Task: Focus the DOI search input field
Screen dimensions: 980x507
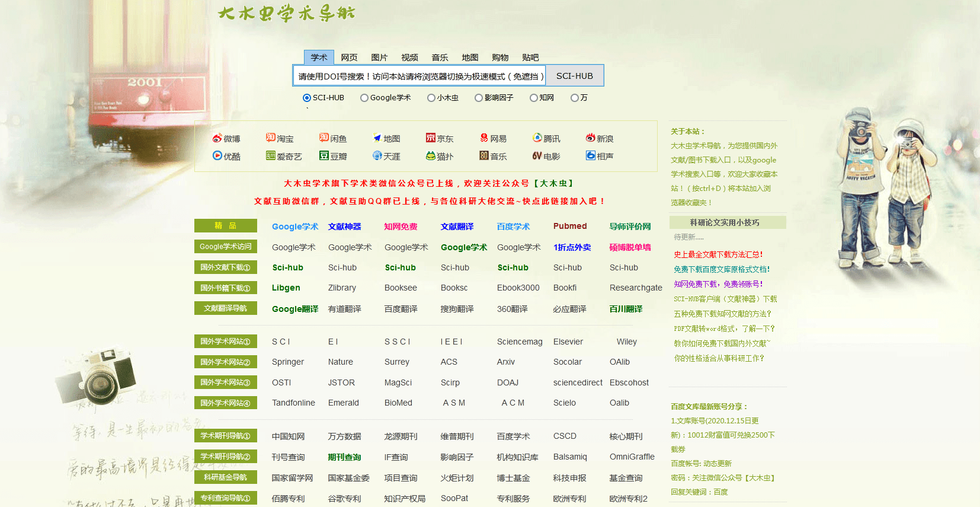Action: (x=419, y=76)
